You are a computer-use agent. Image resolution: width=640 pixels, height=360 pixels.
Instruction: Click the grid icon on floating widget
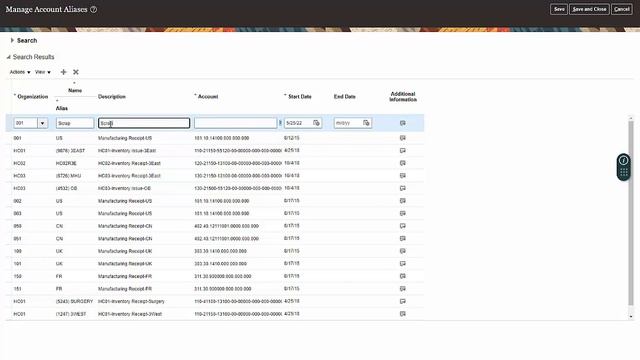(x=624, y=173)
